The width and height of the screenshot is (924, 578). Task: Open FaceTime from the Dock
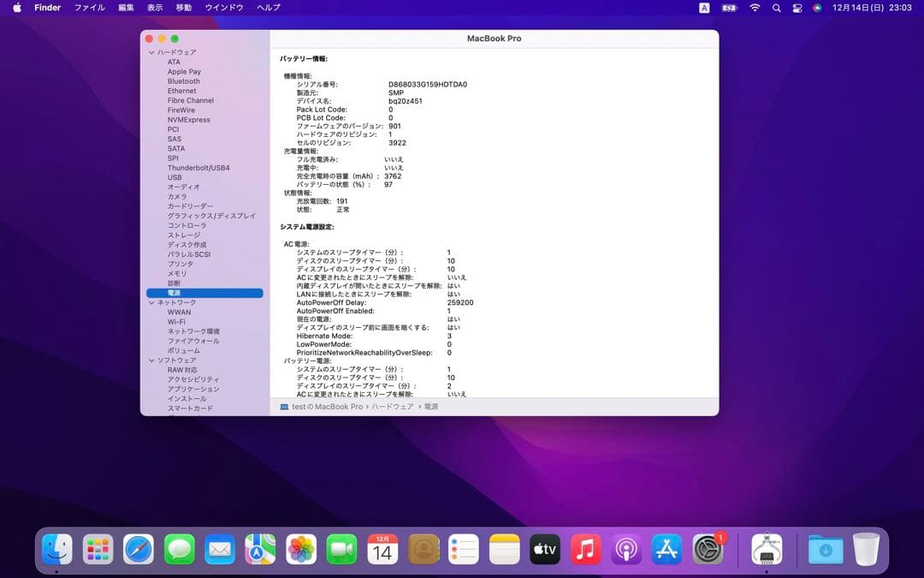click(x=341, y=549)
